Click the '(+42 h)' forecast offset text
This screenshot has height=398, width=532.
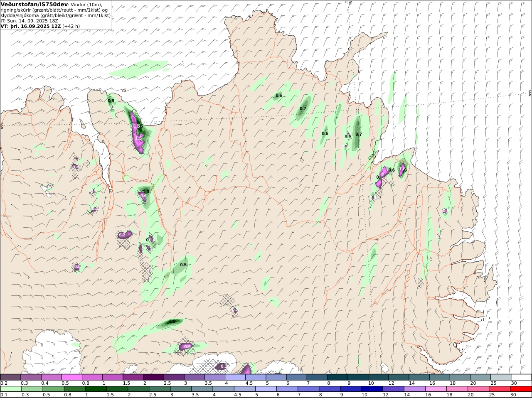click(x=71, y=26)
